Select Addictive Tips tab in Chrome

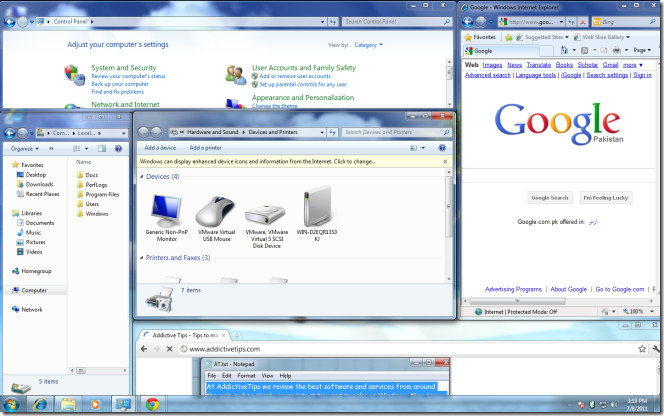pos(184,335)
